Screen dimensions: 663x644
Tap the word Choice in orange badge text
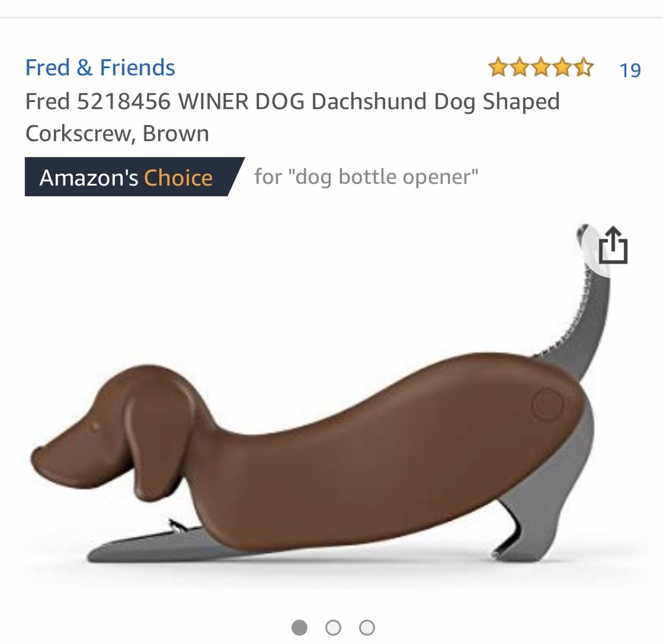coord(179,178)
